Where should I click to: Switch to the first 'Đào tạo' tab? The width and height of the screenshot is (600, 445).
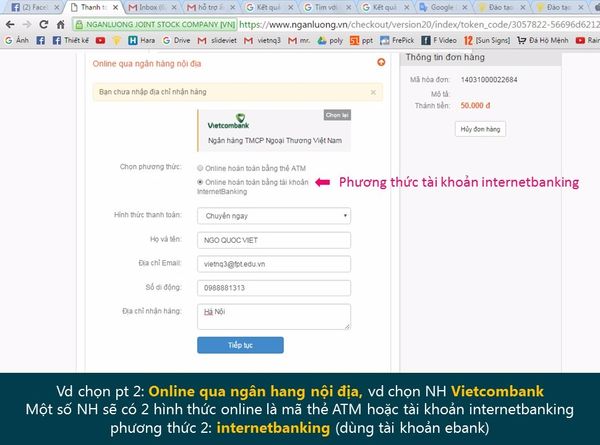pyautogui.click(x=502, y=7)
